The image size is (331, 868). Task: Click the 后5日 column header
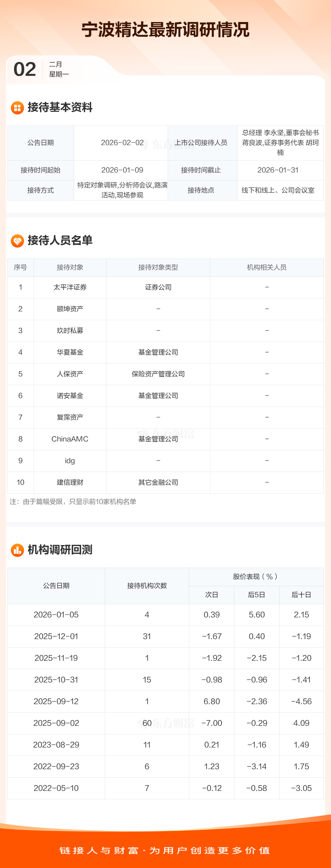(257, 595)
